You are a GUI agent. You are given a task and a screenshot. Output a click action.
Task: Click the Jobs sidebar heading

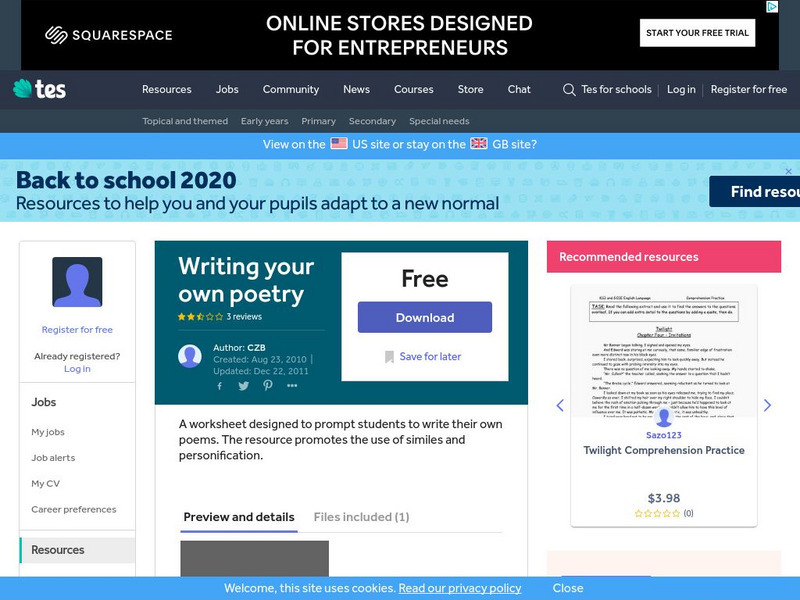pos(44,402)
